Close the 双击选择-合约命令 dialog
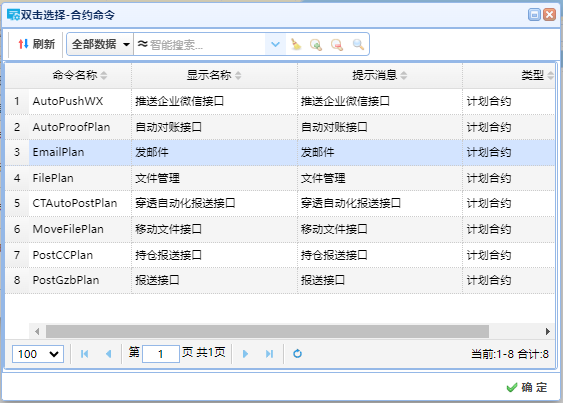 point(549,14)
